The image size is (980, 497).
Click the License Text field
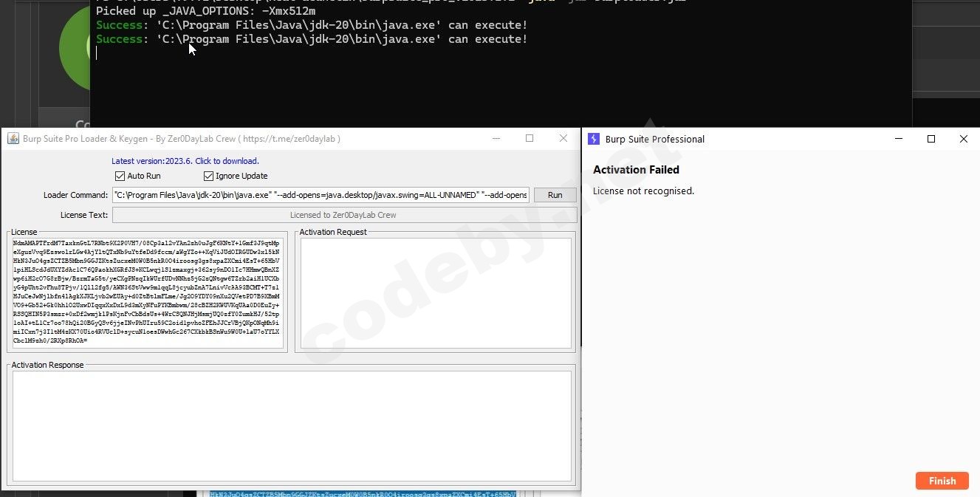click(344, 215)
